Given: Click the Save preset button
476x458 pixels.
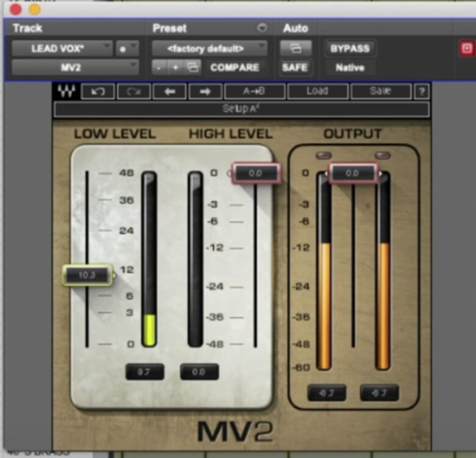Looking at the screenshot, I should tap(381, 91).
